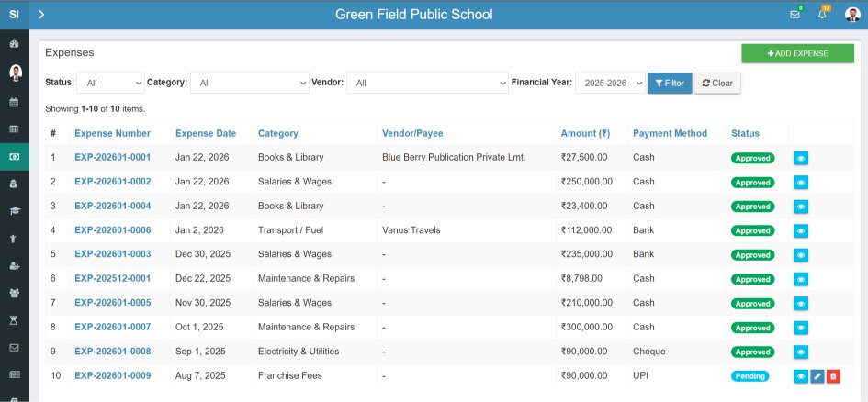Open notifications bell icon in header
Image resolution: width=868 pixels, height=402 pixels.
coord(822,15)
